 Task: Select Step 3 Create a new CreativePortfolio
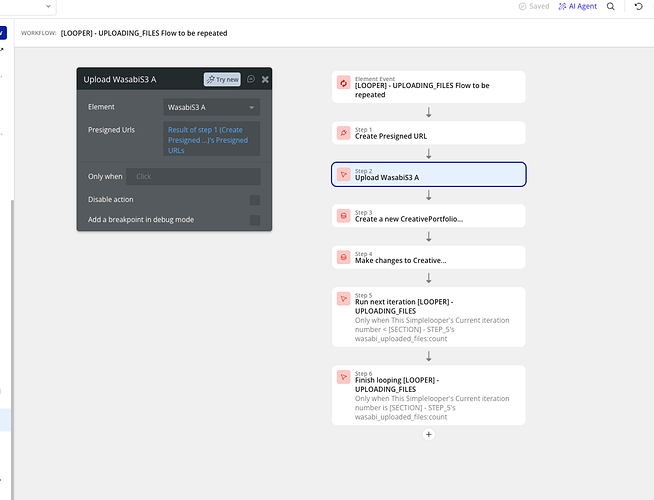[428, 216]
